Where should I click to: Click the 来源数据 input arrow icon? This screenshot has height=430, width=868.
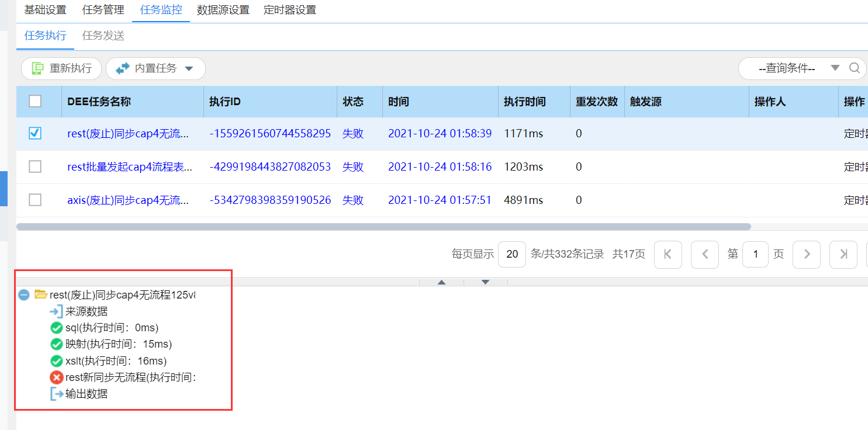click(x=57, y=311)
